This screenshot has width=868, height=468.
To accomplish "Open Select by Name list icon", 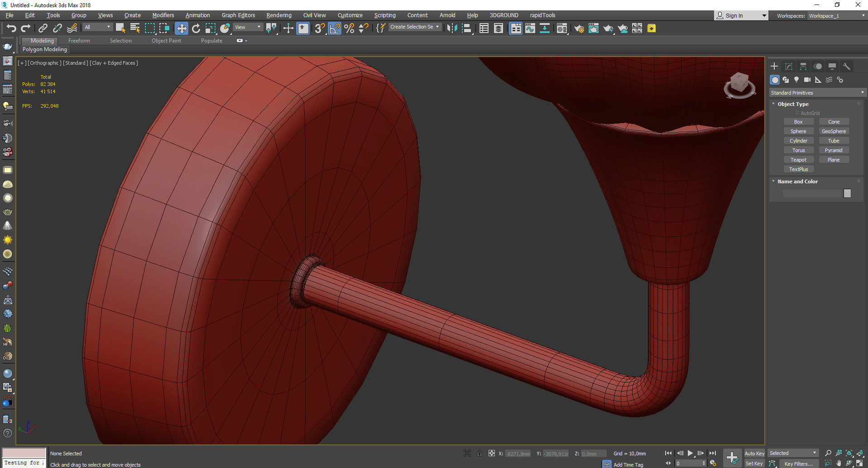I will pyautogui.click(x=135, y=29).
